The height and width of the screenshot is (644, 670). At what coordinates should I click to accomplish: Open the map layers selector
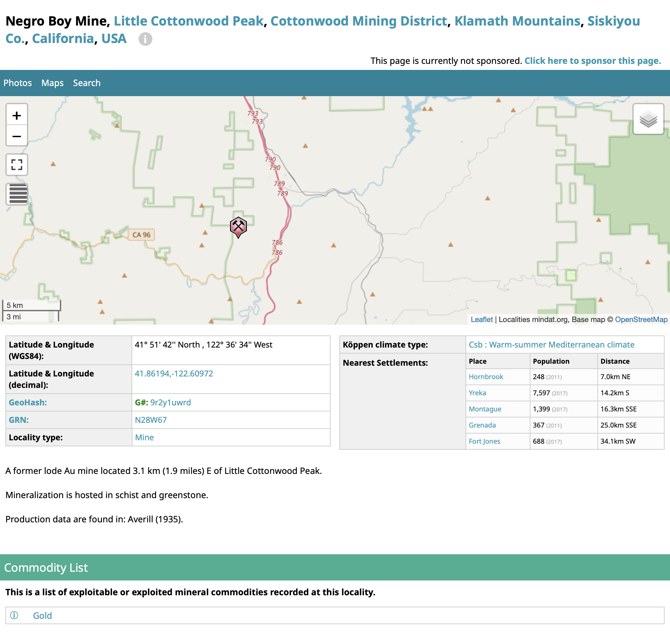click(648, 119)
